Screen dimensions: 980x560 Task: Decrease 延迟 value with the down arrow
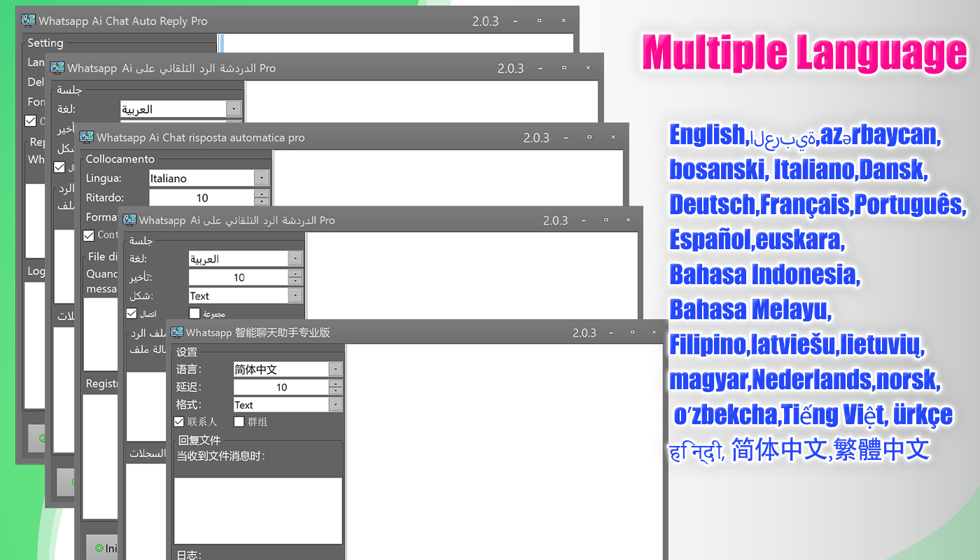(337, 391)
